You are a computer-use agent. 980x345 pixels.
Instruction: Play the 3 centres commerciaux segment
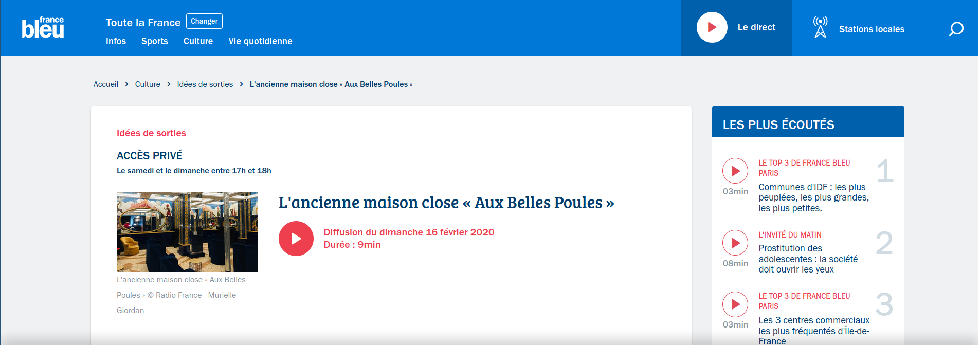[x=735, y=304]
